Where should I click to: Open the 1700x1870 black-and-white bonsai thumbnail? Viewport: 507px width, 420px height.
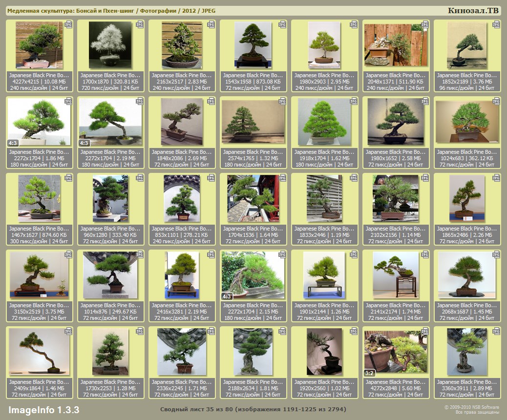point(110,44)
